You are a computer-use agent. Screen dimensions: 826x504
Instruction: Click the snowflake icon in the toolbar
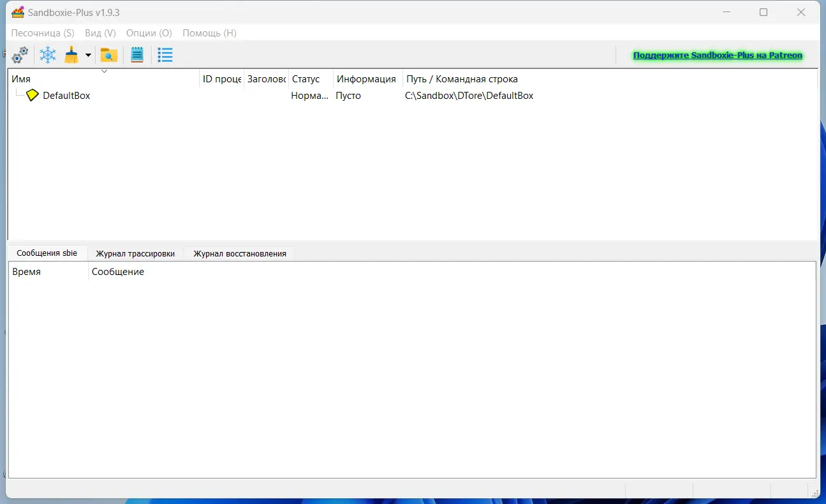click(48, 55)
